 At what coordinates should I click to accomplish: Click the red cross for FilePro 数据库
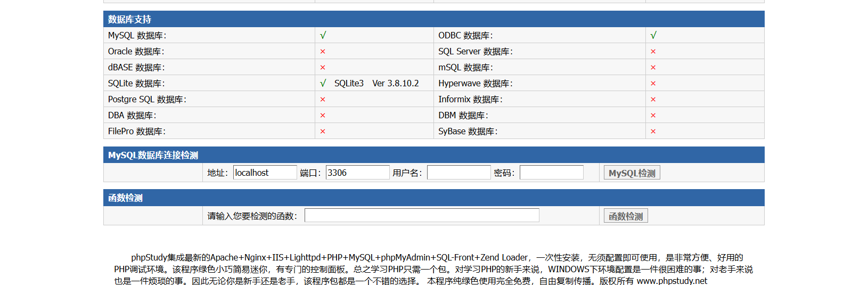[x=323, y=132]
